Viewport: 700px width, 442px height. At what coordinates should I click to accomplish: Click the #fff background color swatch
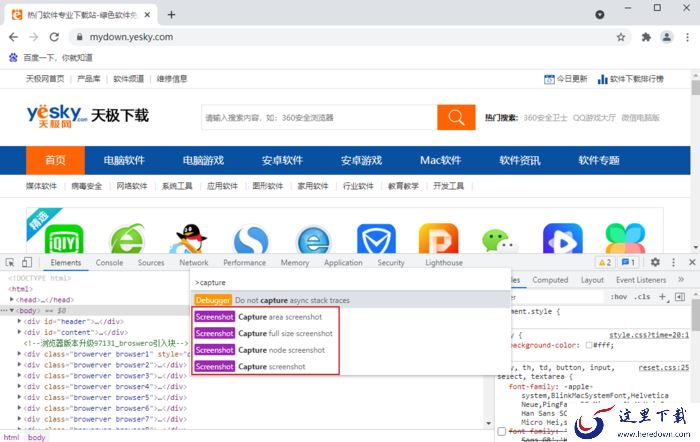pos(589,345)
